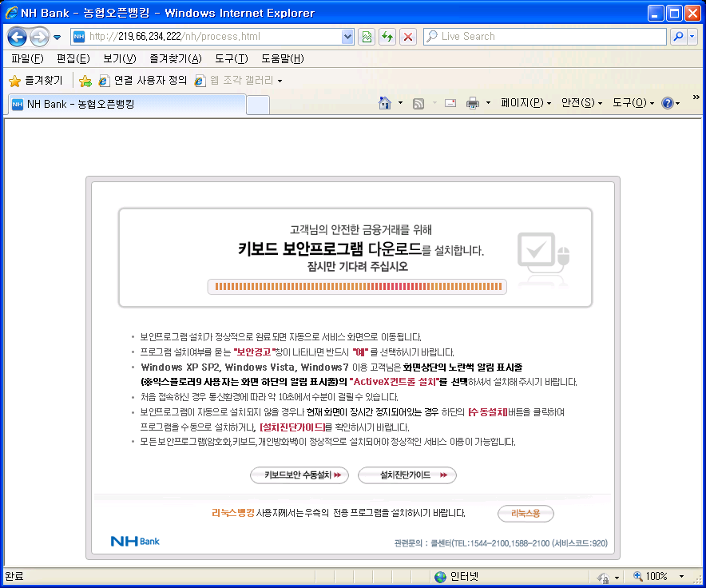
Task: Open the 연결 사용자 정의 favorites link
Action: pos(142,81)
